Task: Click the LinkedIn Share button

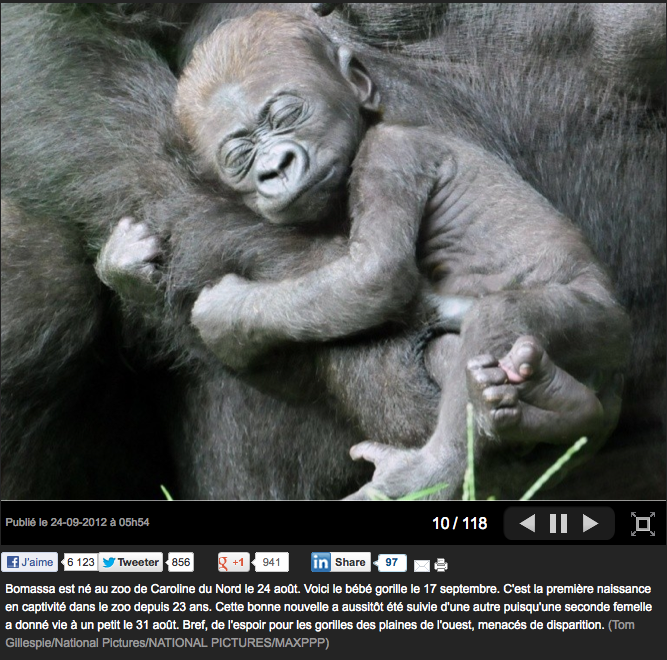Action: (x=341, y=562)
